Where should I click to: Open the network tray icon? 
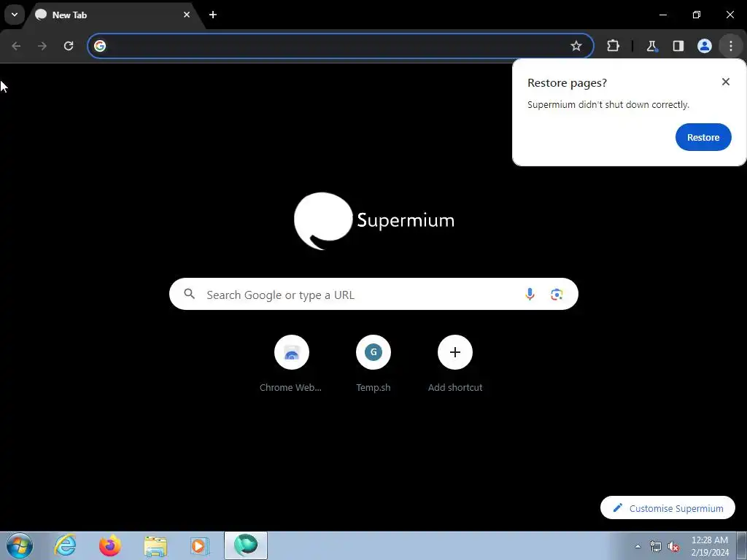click(x=656, y=546)
